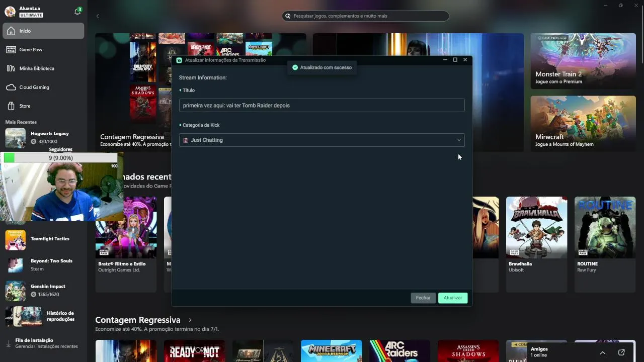Screen dimensions: 644x362
Task: Click the Genshin Impact gamerscore icon
Action: [34, 295]
